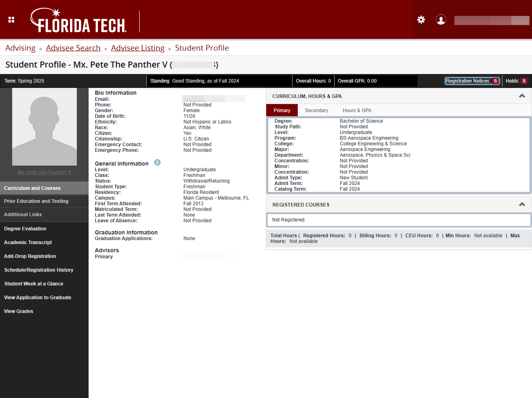Open the grid menu icon
Viewport: 532px width, 398px height.
(x=11, y=19)
